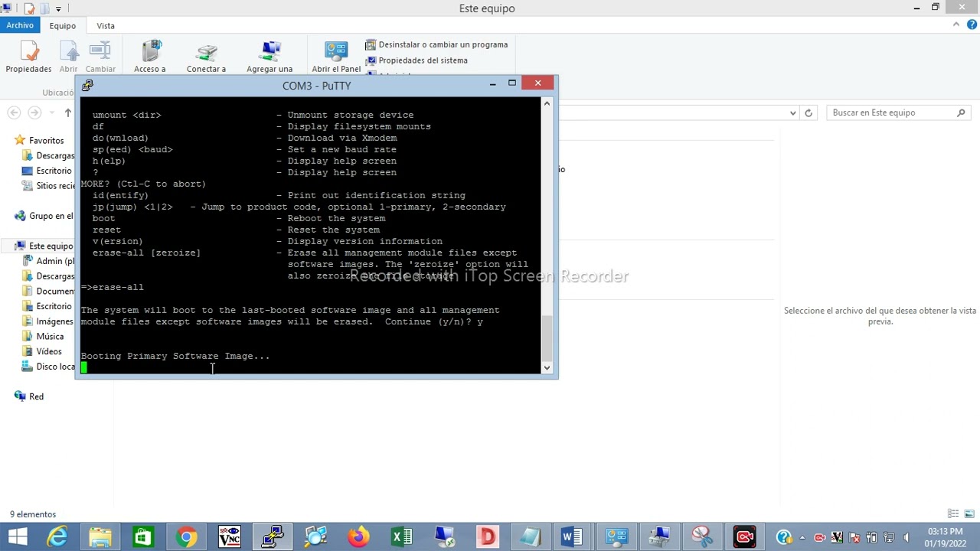
Task: Click the PuTTY window system menu icon
Action: pyautogui.click(x=87, y=85)
